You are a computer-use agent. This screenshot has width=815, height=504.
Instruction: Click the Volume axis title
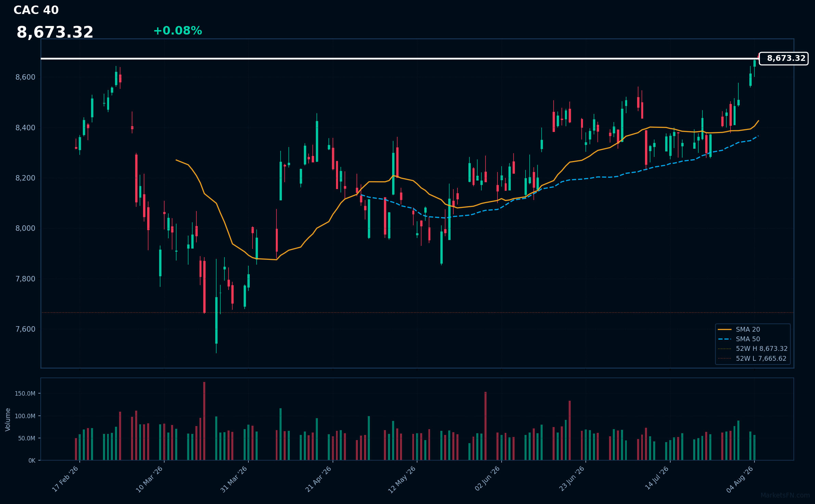coord(8,420)
